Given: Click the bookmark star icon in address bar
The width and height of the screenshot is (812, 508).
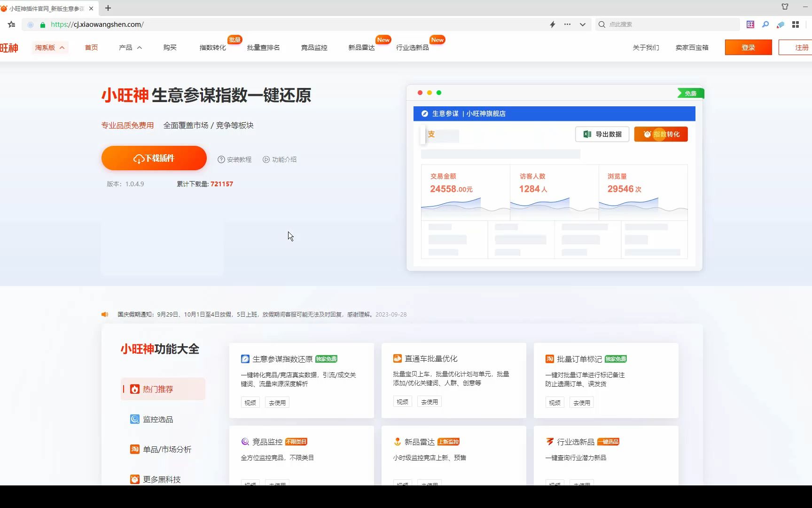Looking at the screenshot, I should 12,24.
